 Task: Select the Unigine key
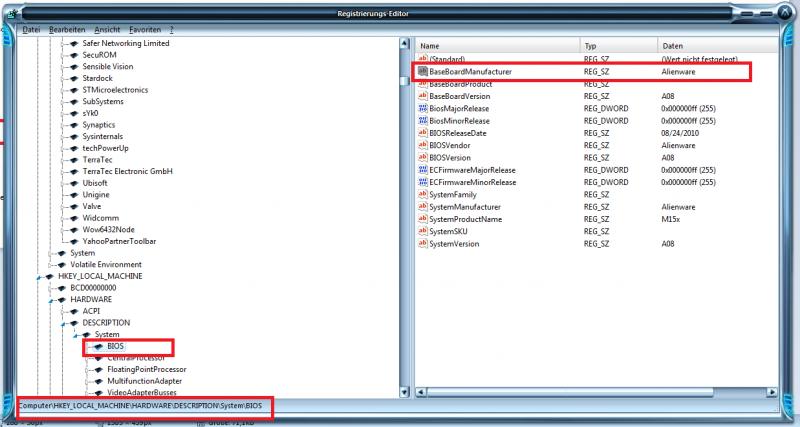coord(96,195)
